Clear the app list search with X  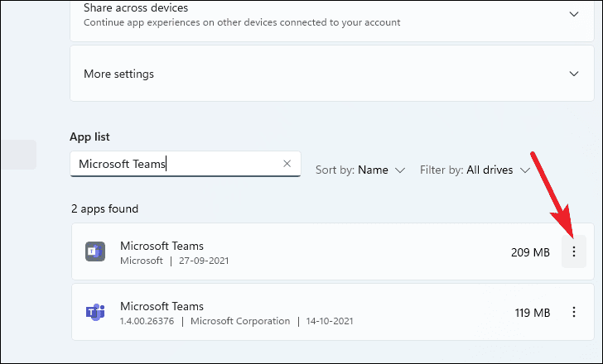(287, 164)
